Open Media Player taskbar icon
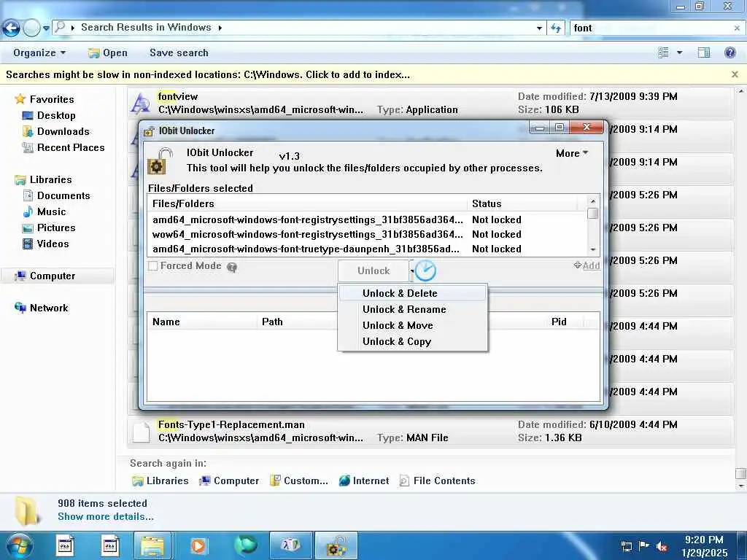747x560 pixels. click(x=198, y=545)
